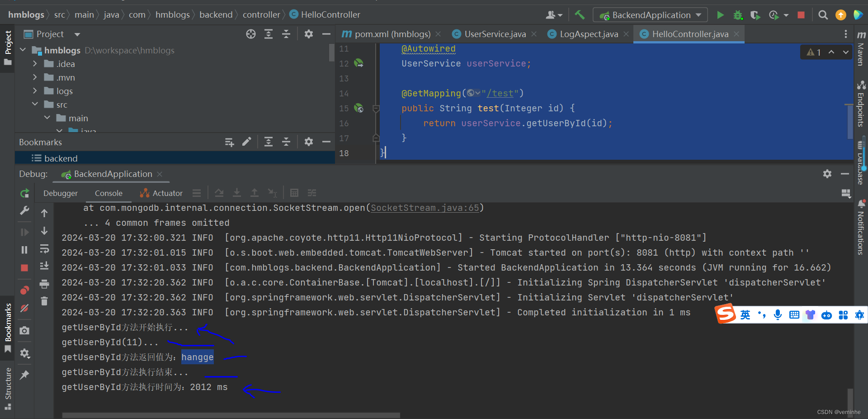Open the profiler dropdown arrow in toolbar

pos(785,15)
